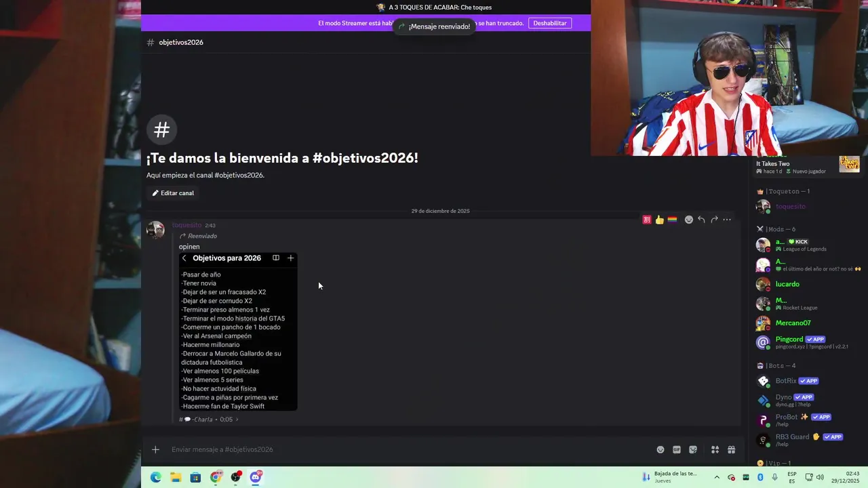Click the network tray icon
868x488 pixels.
[808, 477]
